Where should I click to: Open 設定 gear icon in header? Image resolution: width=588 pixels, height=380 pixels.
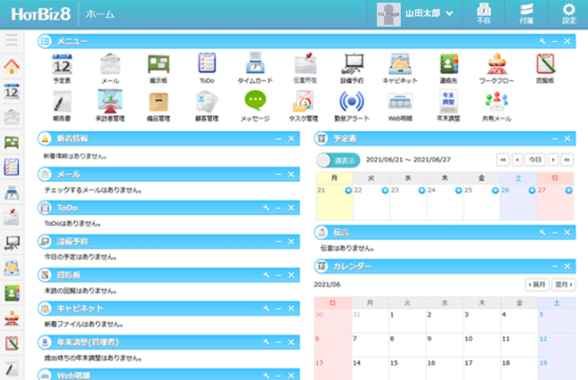569,13
